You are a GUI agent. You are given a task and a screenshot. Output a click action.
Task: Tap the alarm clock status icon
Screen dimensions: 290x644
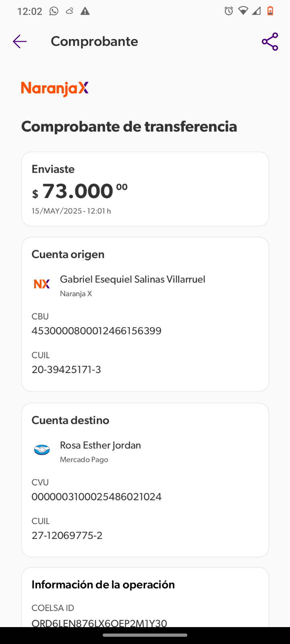pyautogui.click(x=229, y=11)
